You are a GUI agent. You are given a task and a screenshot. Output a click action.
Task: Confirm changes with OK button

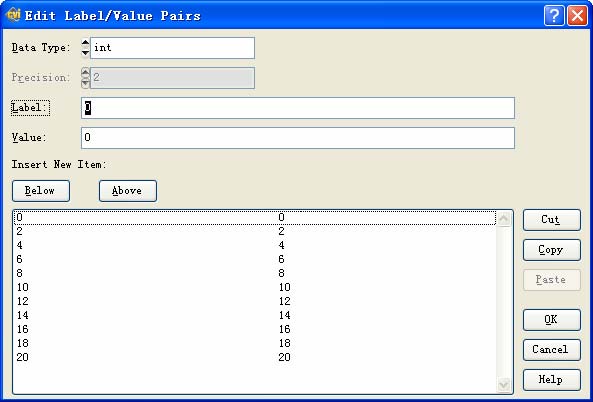552,320
